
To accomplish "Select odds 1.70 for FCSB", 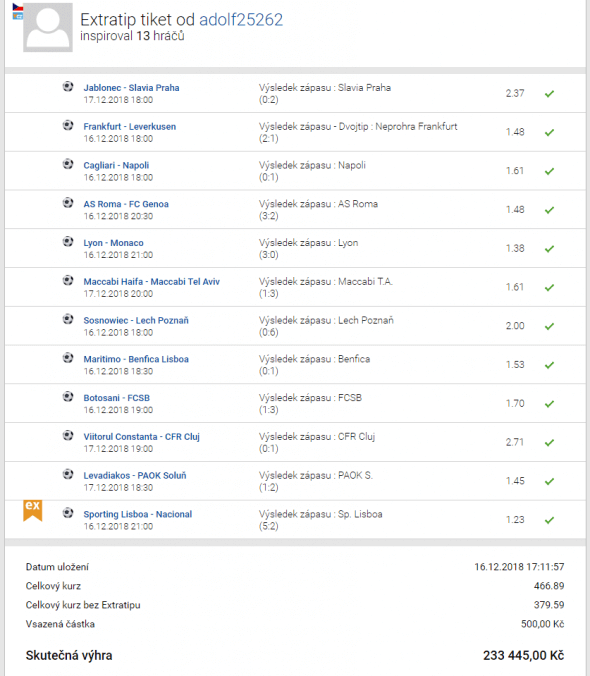I will 515,404.
